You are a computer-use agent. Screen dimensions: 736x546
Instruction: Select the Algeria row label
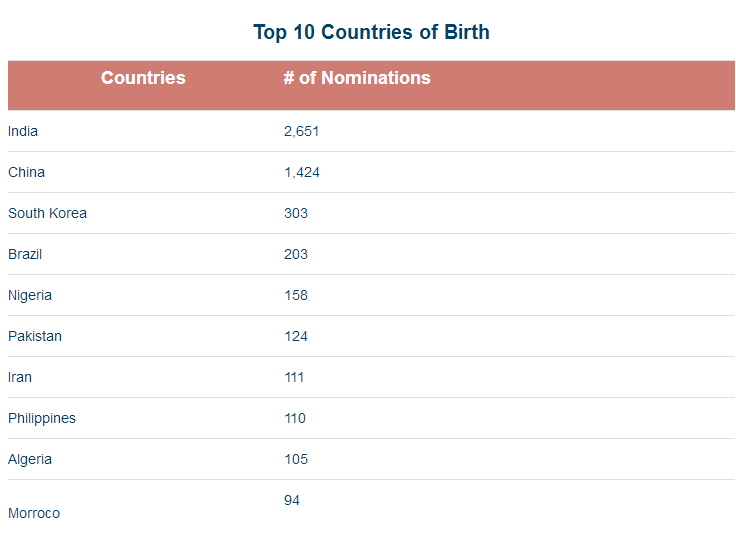pos(30,459)
